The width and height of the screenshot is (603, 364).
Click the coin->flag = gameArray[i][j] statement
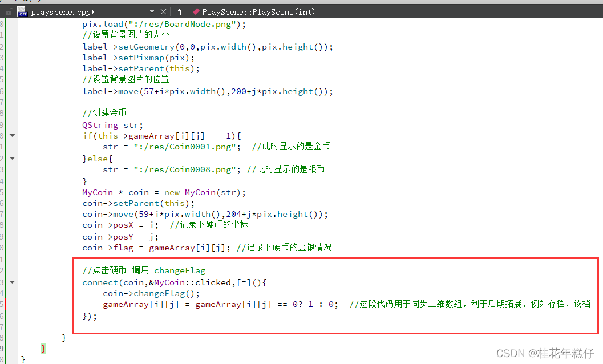[156, 248]
